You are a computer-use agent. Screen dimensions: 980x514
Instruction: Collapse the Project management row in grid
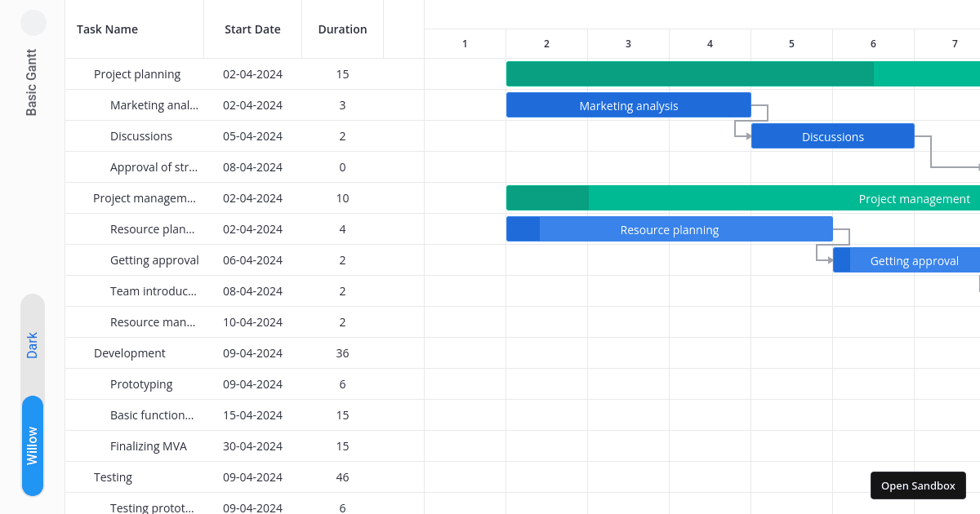(x=83, y=198)
